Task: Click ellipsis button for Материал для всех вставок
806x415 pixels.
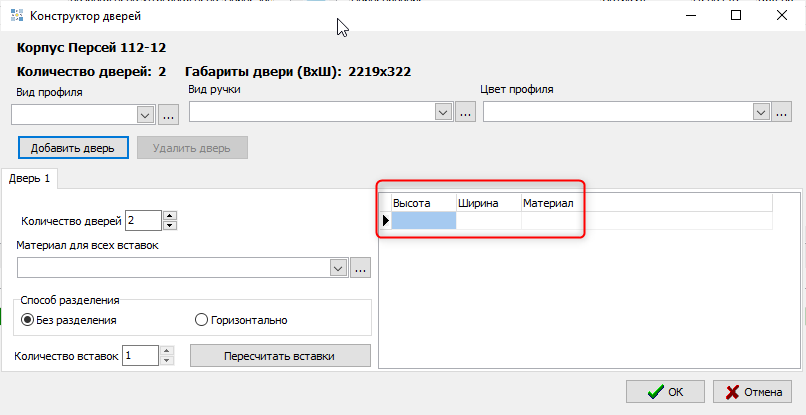Action: pyautogui.click(x=361, y=268)
